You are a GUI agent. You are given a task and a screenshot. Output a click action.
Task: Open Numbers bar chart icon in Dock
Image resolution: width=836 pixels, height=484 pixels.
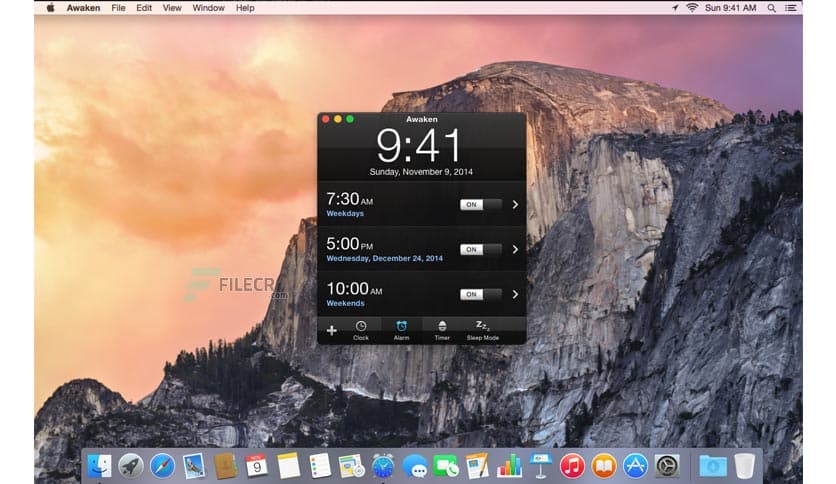point(509,466)
